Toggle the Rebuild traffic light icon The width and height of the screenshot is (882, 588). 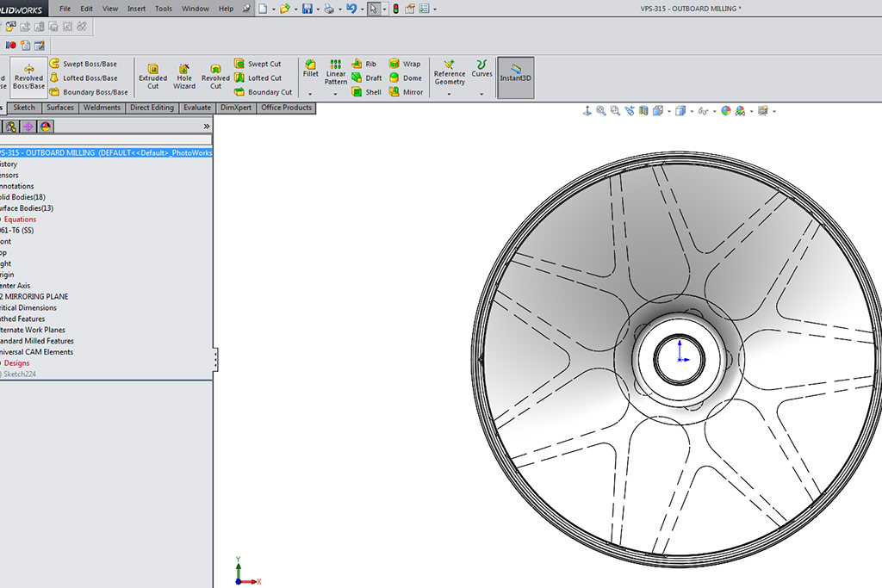[x=395, y=9]
